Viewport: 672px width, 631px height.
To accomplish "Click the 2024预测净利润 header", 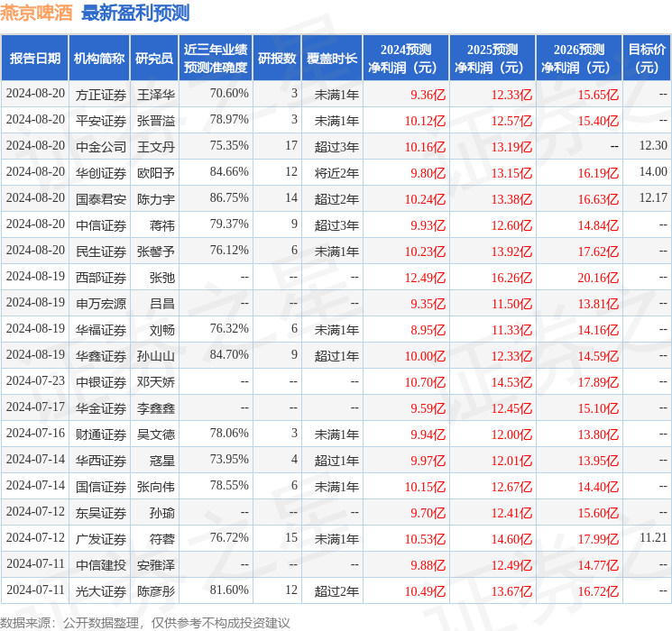I will pos(406,59).
